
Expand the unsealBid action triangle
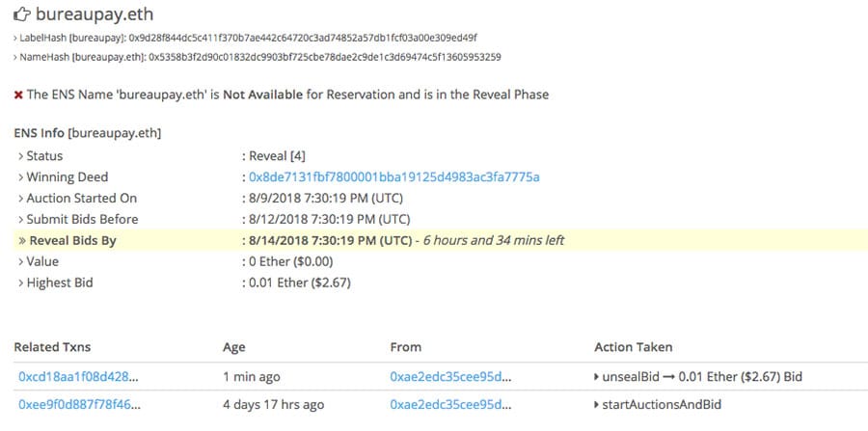597,376
